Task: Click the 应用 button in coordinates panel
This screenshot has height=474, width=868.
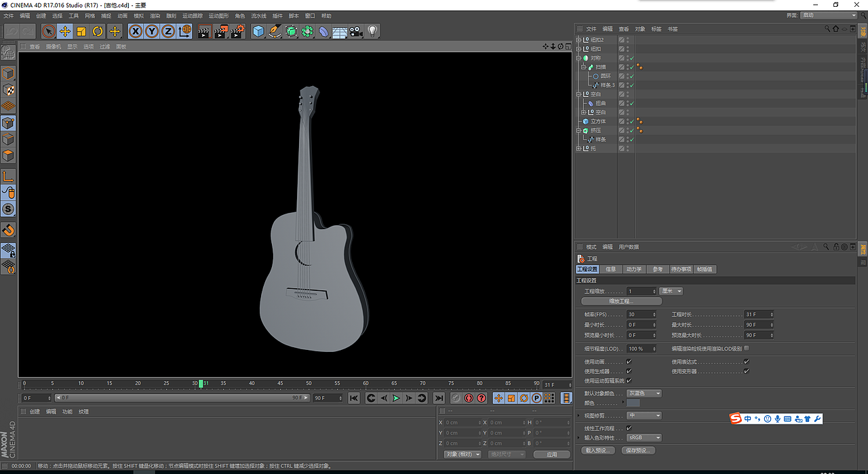Action: 552,454
